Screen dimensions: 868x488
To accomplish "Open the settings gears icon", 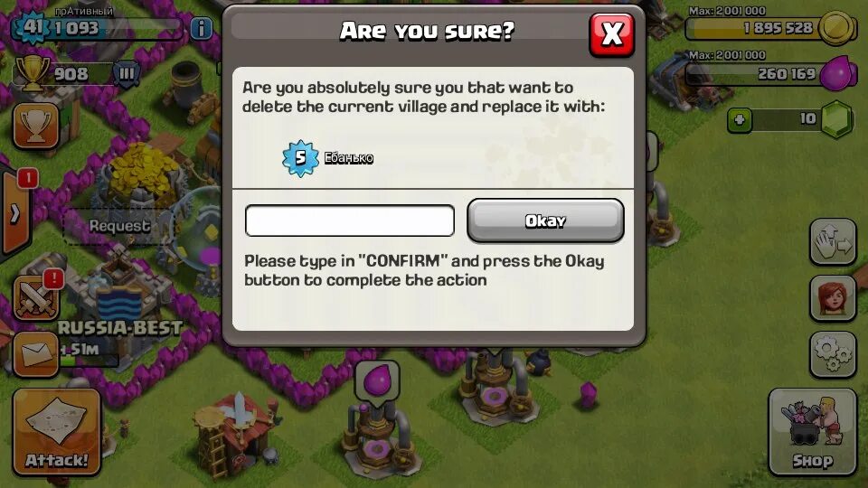I will click(833, 354).
